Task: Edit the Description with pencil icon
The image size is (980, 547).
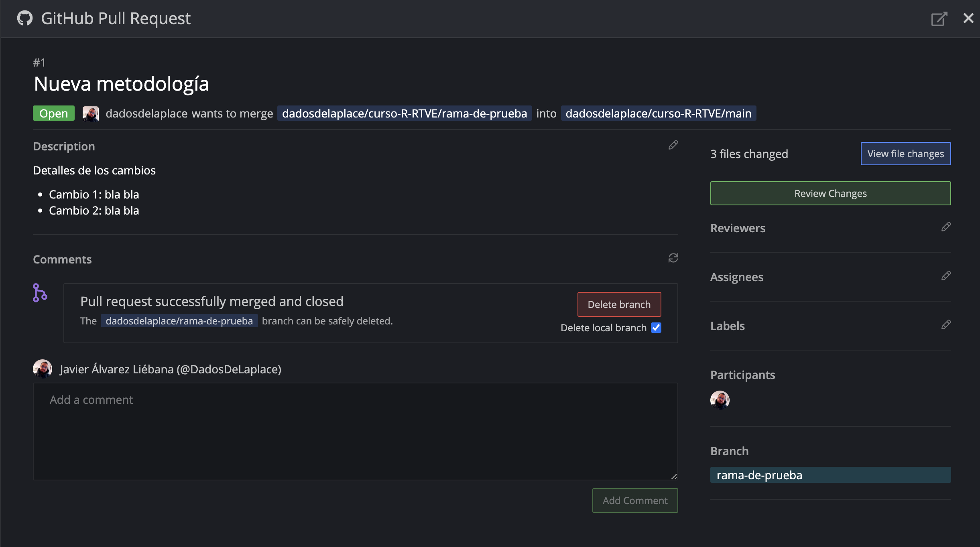Action: point(673,145)
